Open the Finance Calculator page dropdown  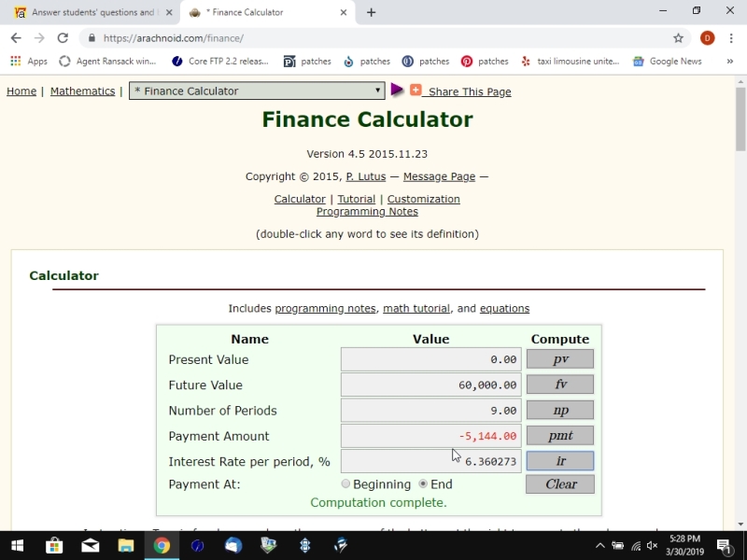tap(257, 91)
